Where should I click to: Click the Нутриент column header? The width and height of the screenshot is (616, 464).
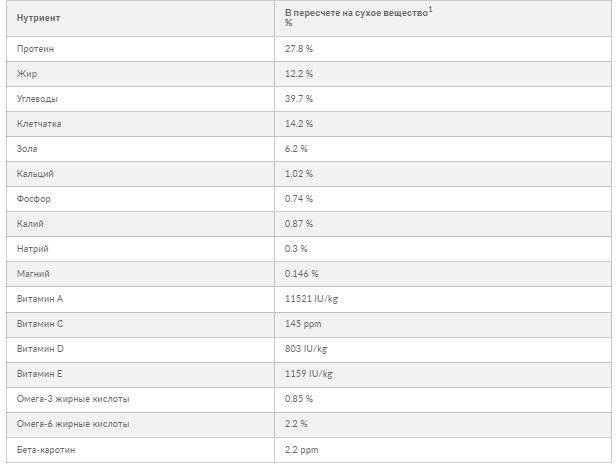point(38,18)
